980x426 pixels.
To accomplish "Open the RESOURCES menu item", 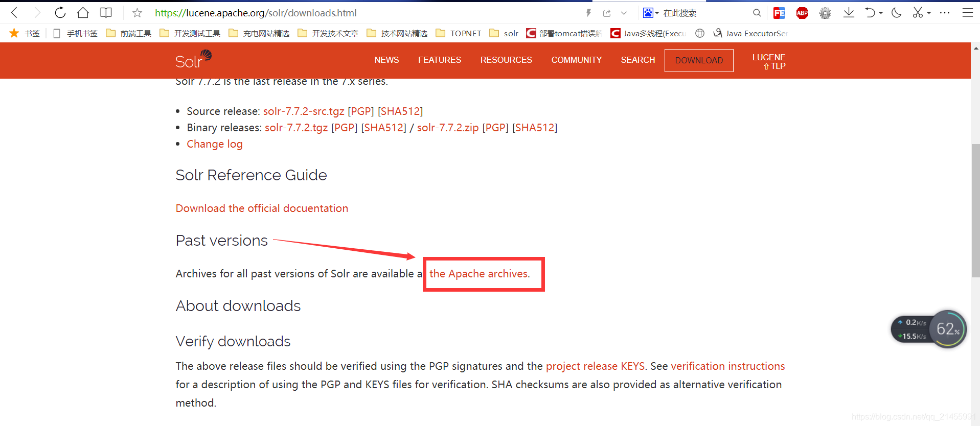I will click(x=506, y=60).
